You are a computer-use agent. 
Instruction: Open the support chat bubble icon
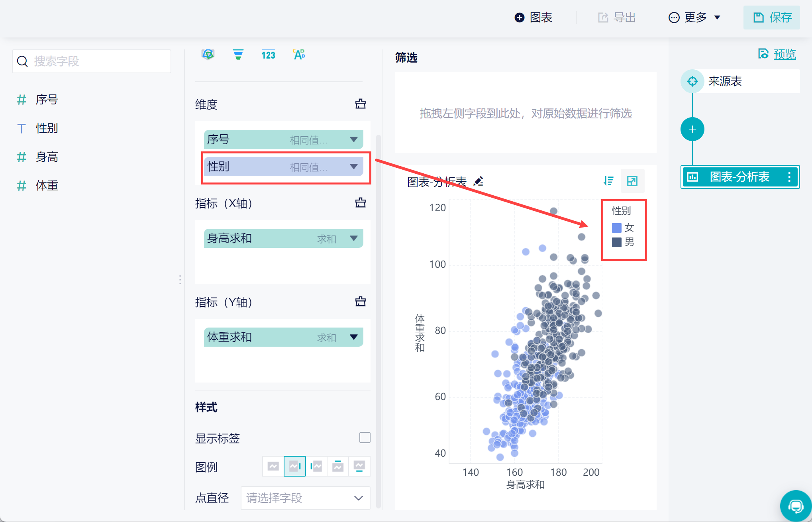tap(795, 506)
